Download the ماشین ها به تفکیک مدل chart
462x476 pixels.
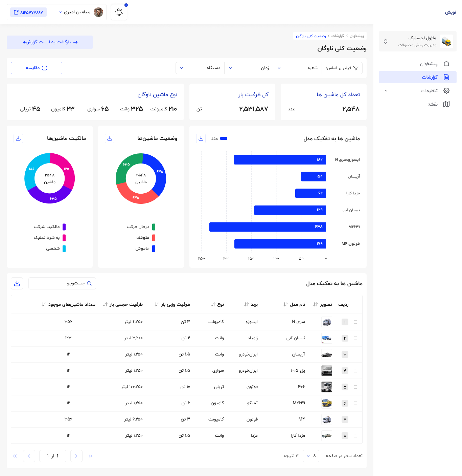click(201, 138)
